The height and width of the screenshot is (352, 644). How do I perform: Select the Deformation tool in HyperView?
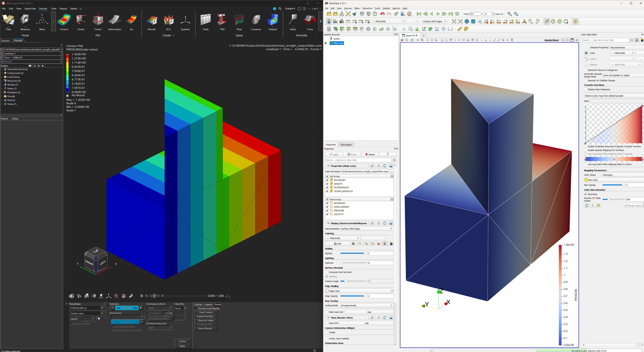click(x=114, y=22)
